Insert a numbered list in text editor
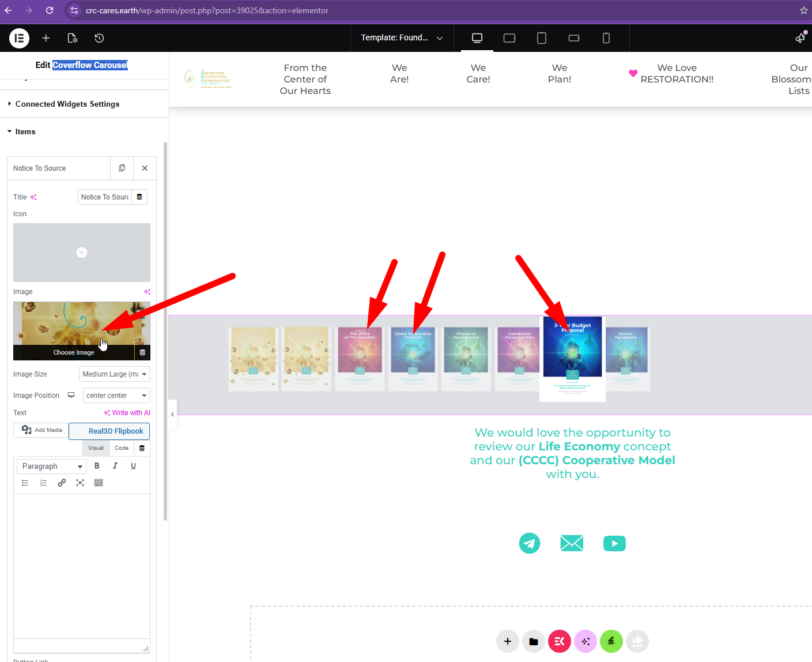812x662 pixels. [44, 483]
